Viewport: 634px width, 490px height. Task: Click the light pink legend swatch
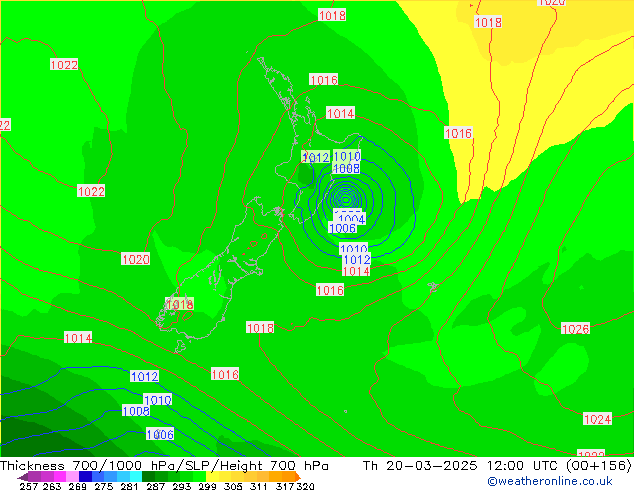pyautogui.click(x=72, y=476)
